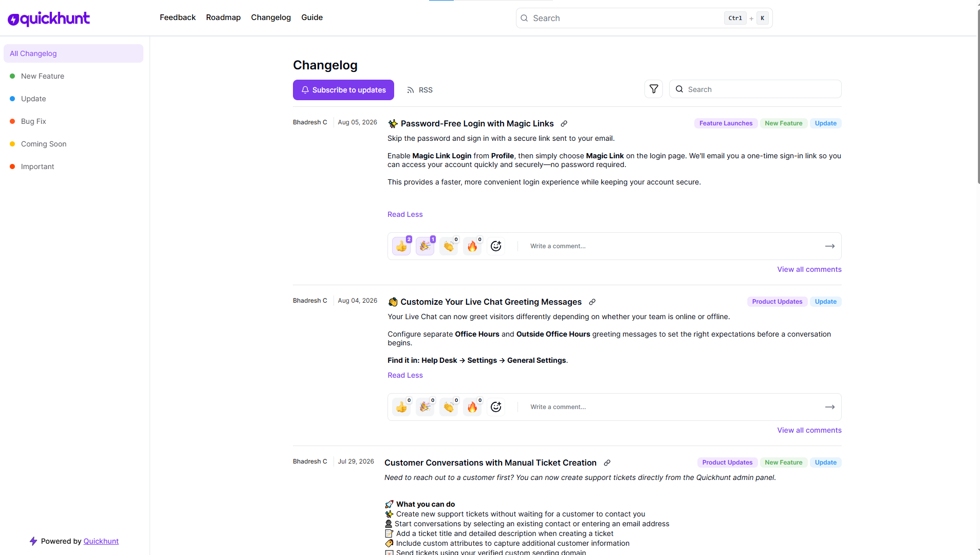The width and height of the screenshot is (980, 555).
Task: Open the Feedback tab
Action: pos(178,17)
